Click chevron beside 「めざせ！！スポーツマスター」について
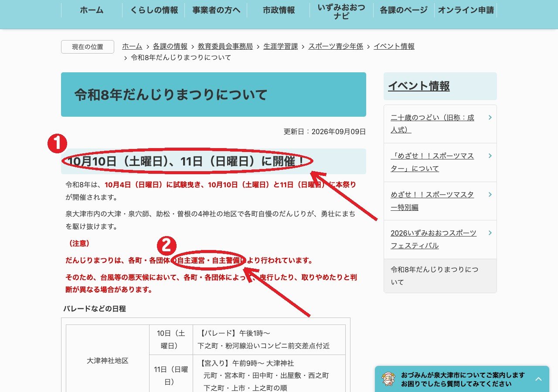Image resolution: width=558 pixels, height=392 pixels. (490, 156)
